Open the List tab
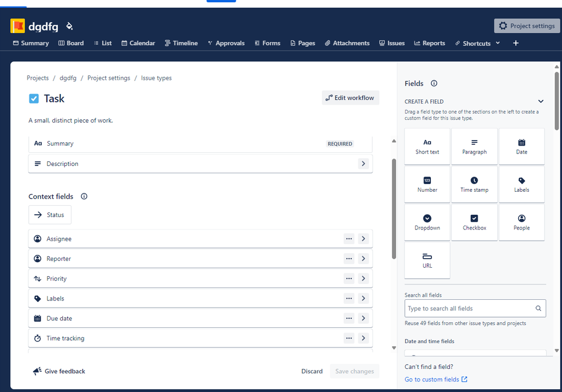Screen dimensions: 562x392 pos(103,43)
